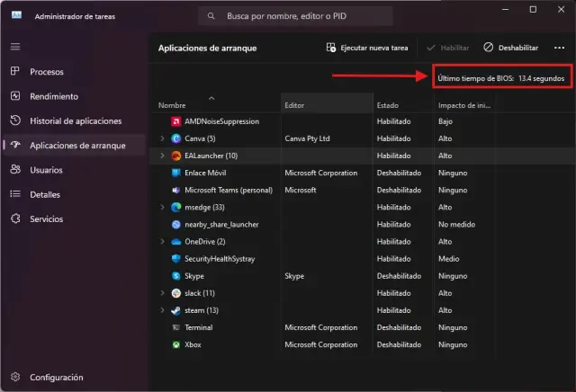Click the Skype app icon
Image resolution: width=576 pixels, height=392 pixels.
pos(175,276)
